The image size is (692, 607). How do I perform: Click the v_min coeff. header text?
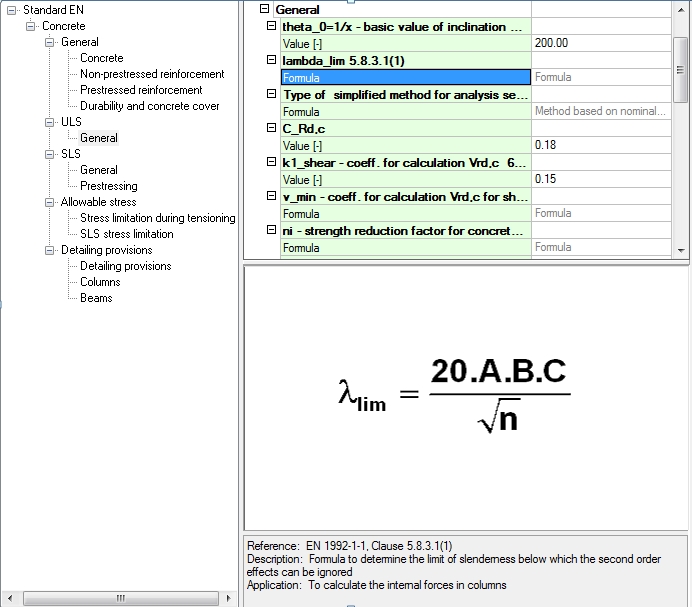tap(405, 197)
